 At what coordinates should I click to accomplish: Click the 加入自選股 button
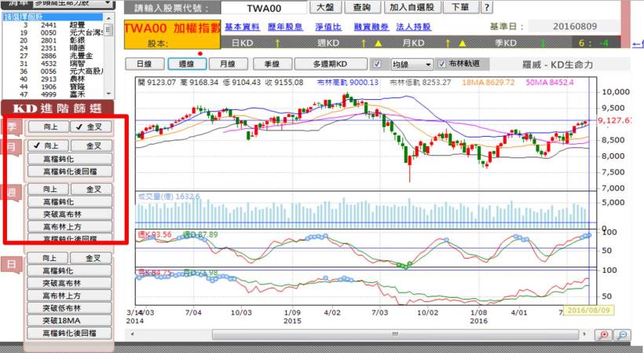(x=410, y=8)
